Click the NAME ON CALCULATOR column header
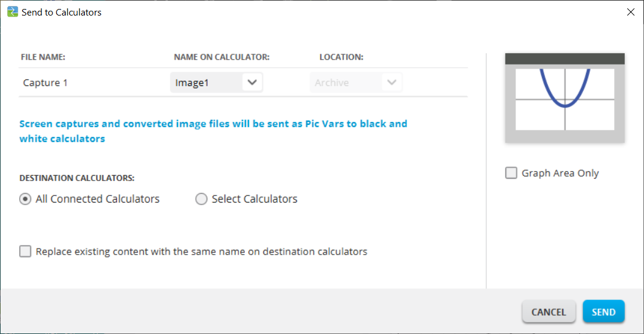 (x=222, y=57)
